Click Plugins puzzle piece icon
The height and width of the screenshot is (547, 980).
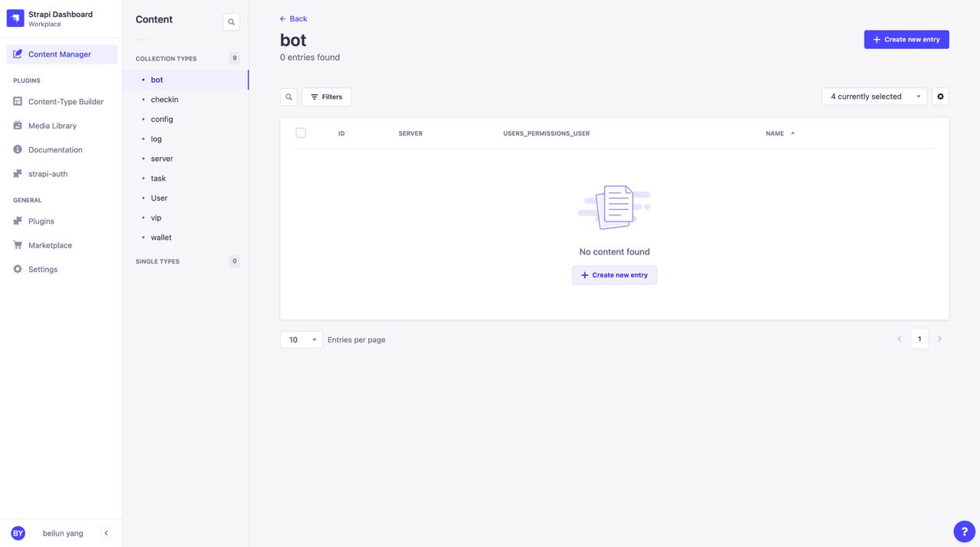[x=18, y=221]
